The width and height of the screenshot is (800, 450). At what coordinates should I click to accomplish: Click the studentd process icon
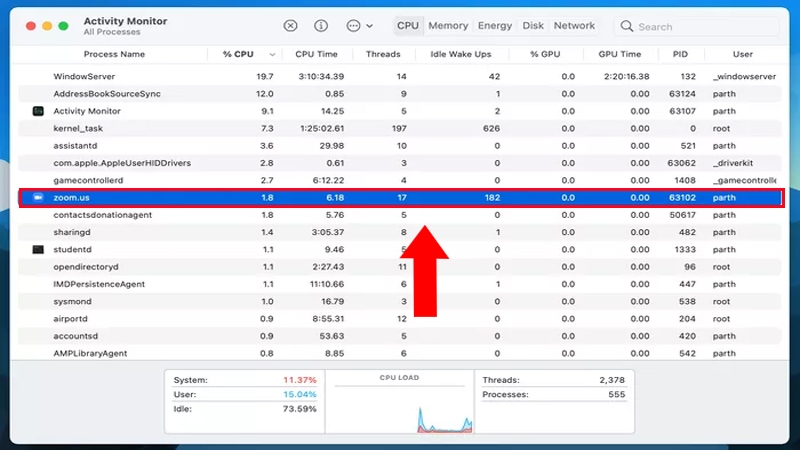[38, 249]
